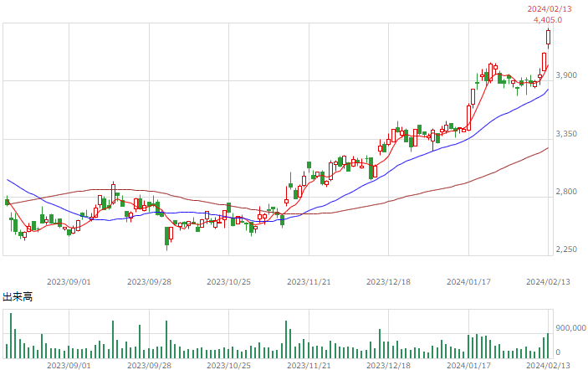This screenshot has width=588, height=370.
Task: Click the 出来高 volume heading
Action: pyautogui.click(x=18, y=297)
